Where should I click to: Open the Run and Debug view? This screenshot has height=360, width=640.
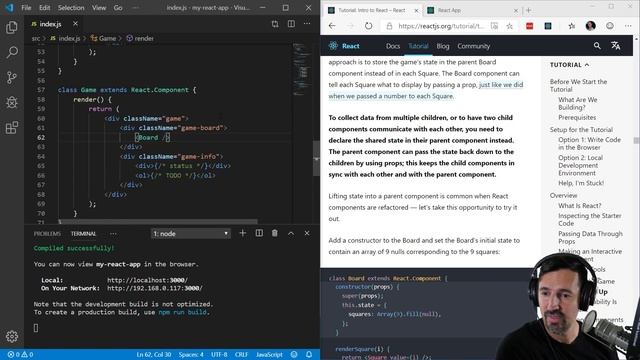[12, 102]
